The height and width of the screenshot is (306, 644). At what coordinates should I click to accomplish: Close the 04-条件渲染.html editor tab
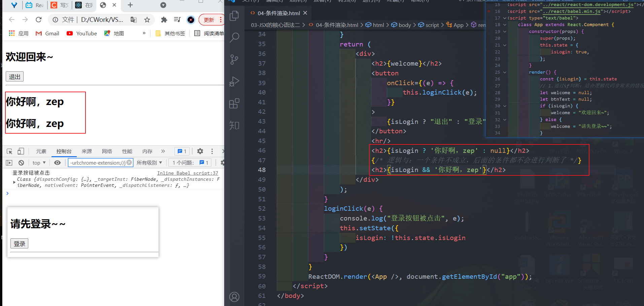(x=305, y=13)
